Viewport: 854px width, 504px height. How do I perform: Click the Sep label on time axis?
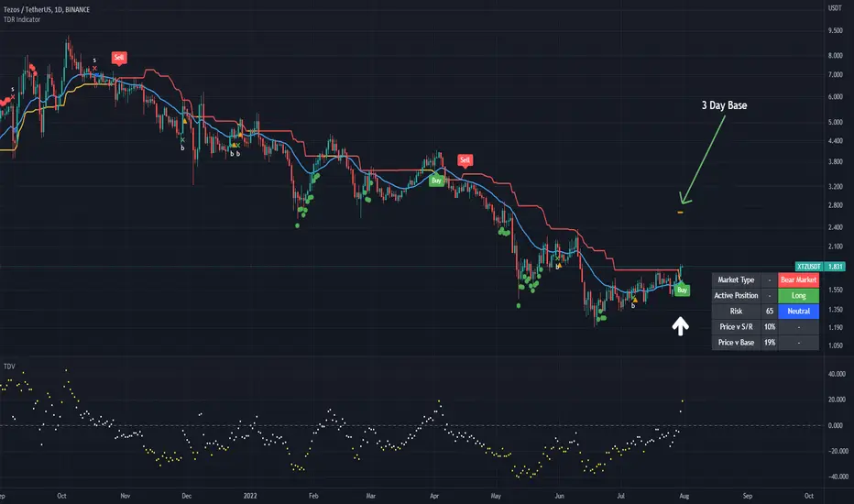748,496
